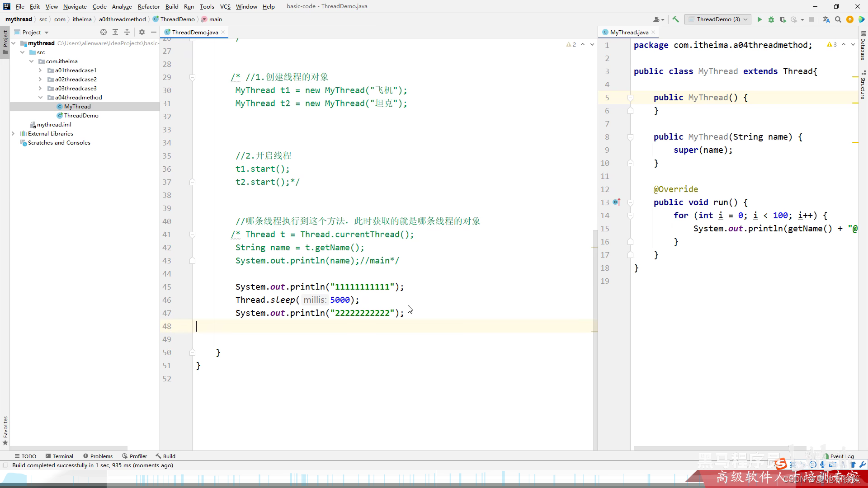868x488 pixels.
Task: Click the override gutter marker at line 13
Action: click(x=617, y=202)
